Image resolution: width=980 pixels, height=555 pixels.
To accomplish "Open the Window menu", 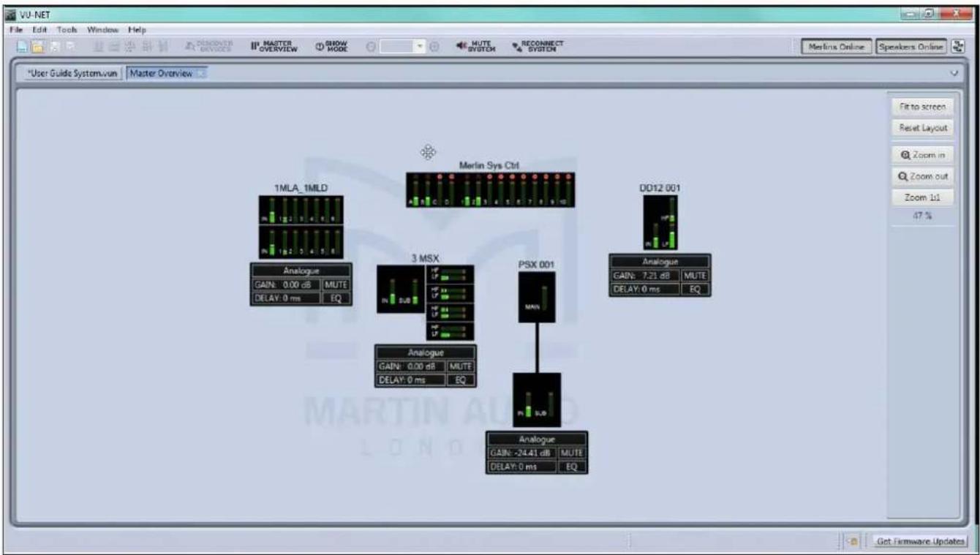I will (102, 30).
